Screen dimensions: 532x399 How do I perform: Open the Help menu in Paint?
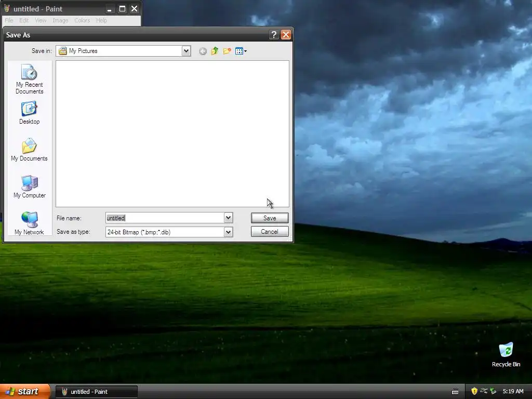point(101,20)
